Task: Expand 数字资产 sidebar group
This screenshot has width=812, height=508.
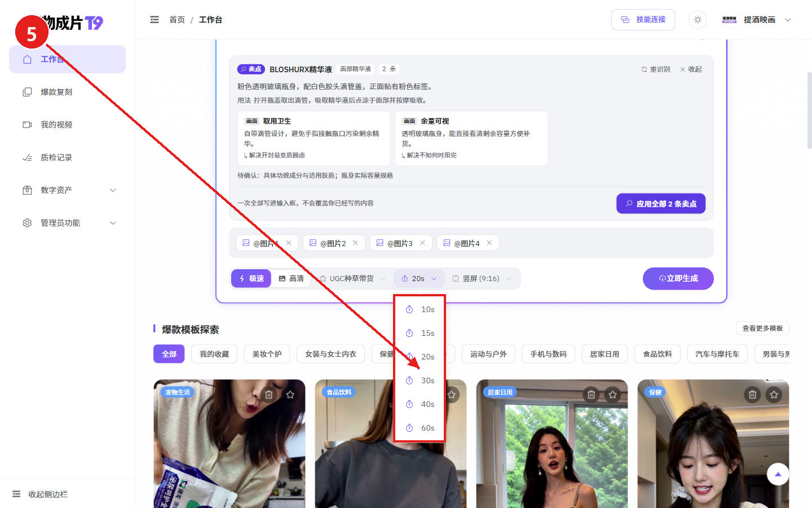Action: 67,190
